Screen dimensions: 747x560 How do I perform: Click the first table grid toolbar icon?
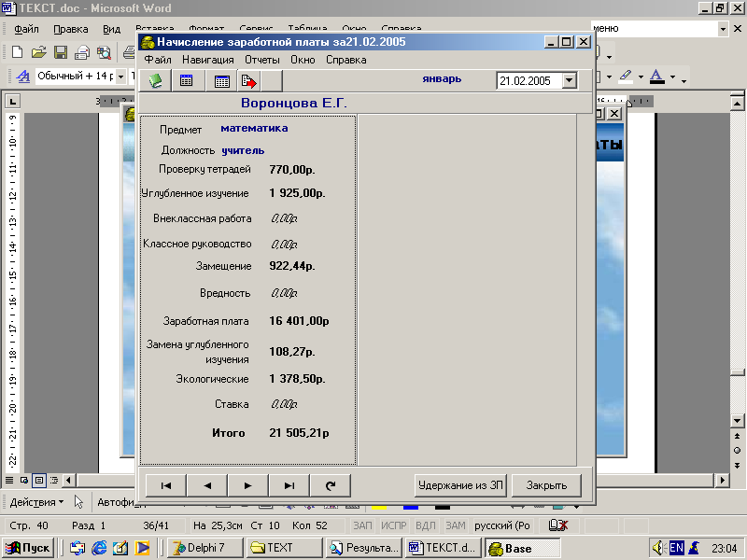187,81
